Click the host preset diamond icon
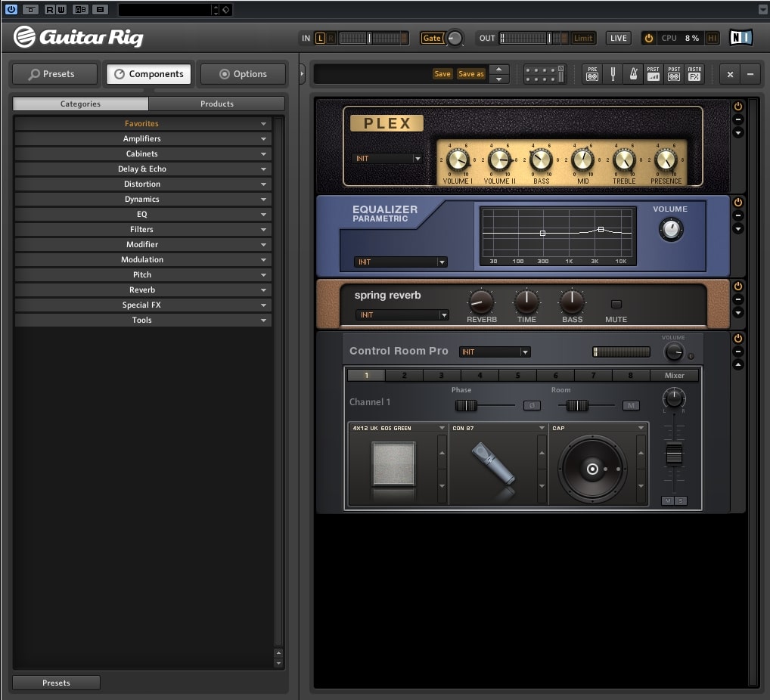The height and width of the screenshot is (700, 770). coord(226,9)
